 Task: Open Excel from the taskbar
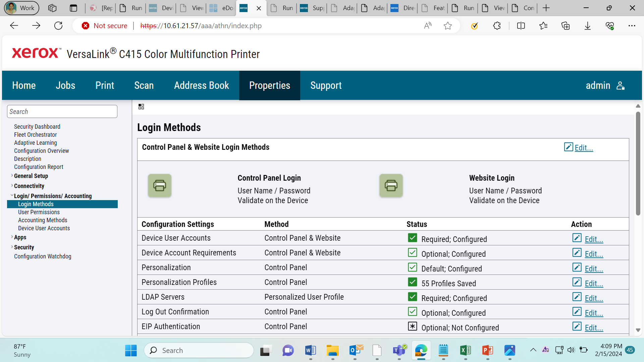[466, 351]
